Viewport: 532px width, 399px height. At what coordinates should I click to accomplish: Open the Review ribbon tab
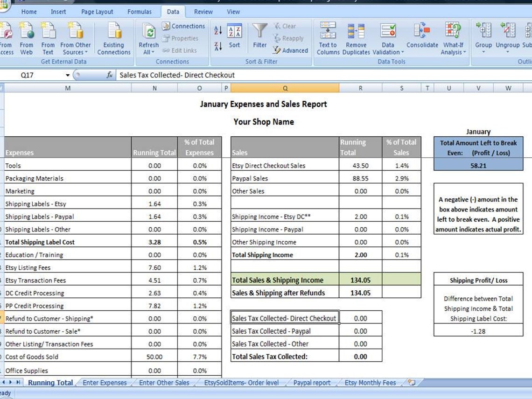pos(203,11)
